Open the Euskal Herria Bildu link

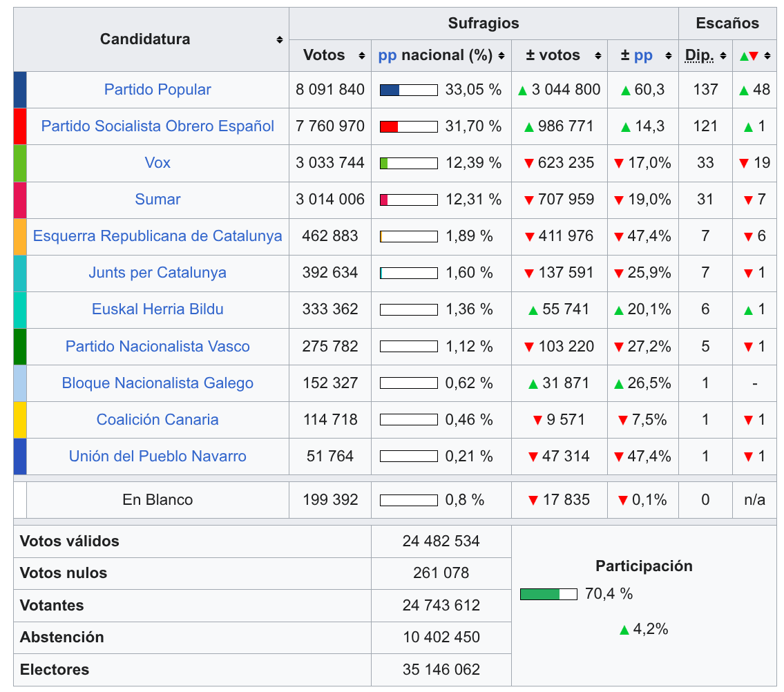coord(157,309)
